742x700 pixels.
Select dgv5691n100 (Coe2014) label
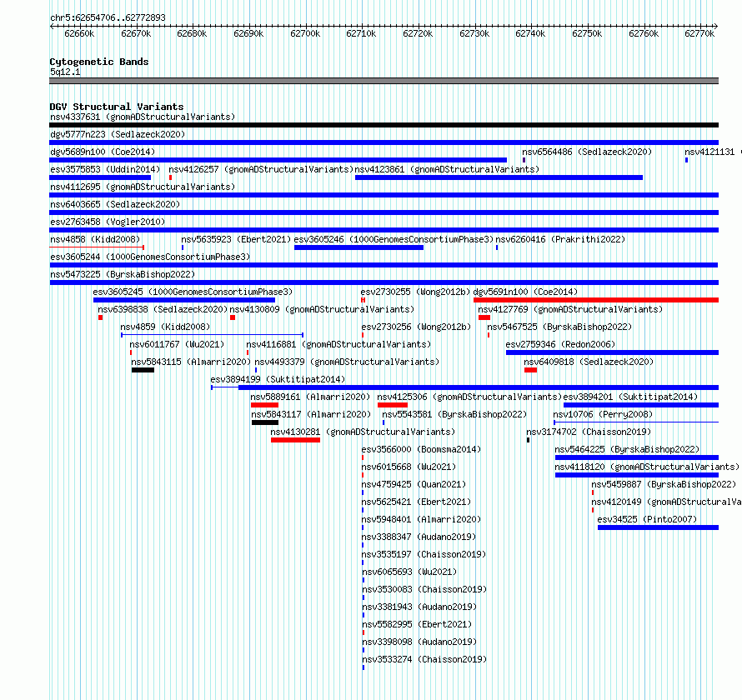click(x=525, y=292)
